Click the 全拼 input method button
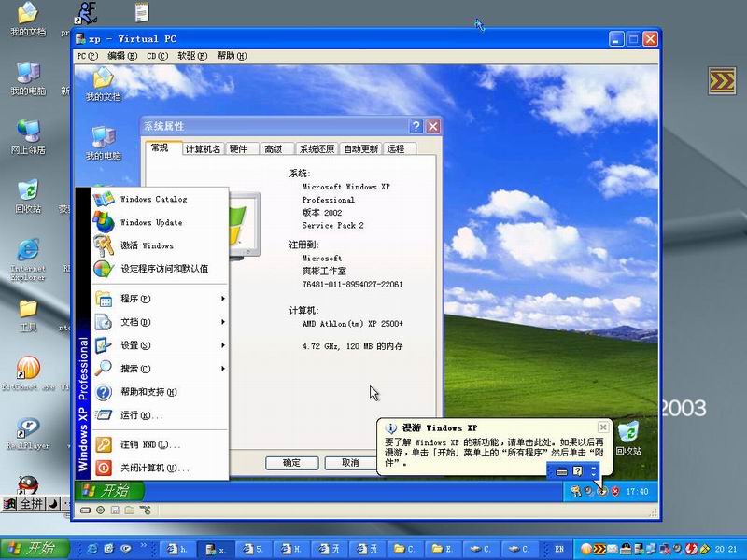Screen dimensions: 747x560 [x=31, y=504]
